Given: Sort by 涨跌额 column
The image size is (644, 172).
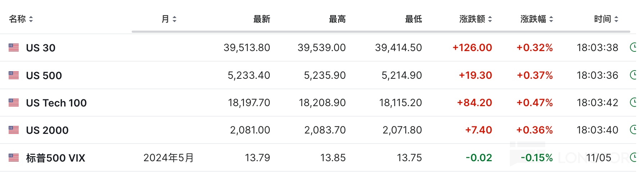Looking at the screenshot, I should 475,19.
